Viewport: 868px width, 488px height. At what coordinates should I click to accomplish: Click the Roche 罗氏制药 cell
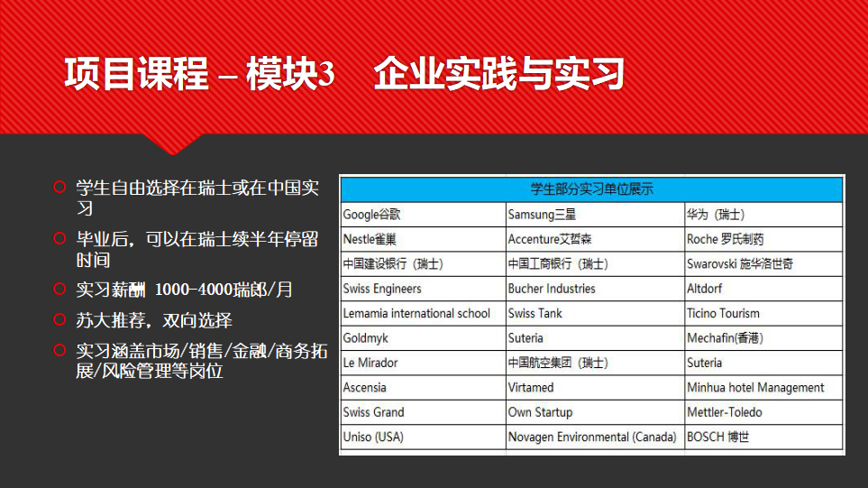[764, 239]
